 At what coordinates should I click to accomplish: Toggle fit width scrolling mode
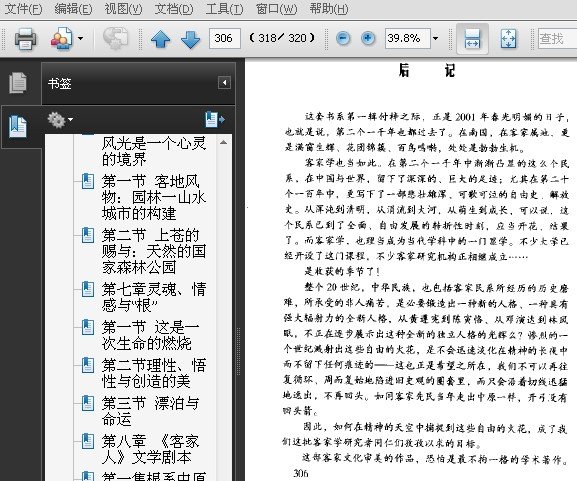pos(472,39)
